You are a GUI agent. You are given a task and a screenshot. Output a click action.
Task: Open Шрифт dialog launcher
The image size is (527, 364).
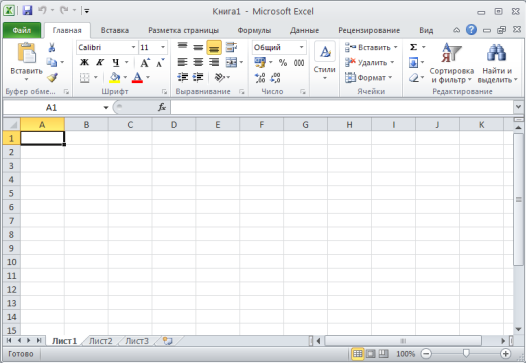pos(164,91)
